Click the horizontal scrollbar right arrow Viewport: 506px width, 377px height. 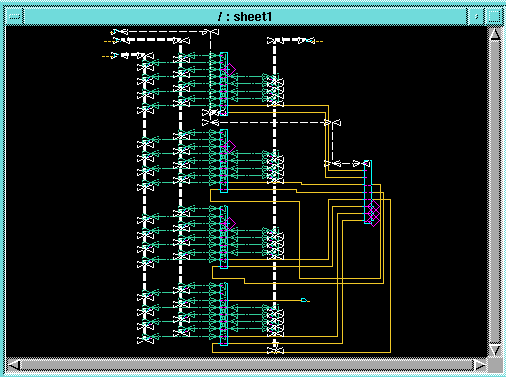click(480, 366)
